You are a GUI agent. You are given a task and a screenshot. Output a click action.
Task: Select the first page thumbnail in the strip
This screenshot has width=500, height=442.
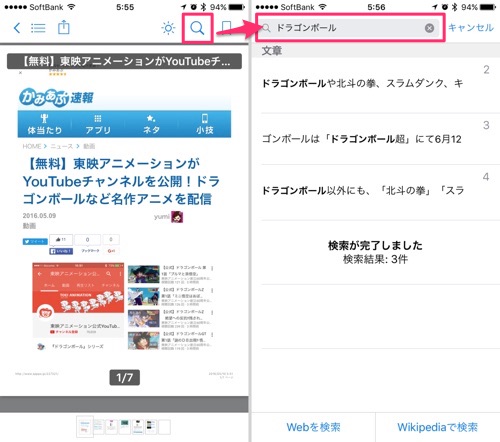tap(85, 427)
